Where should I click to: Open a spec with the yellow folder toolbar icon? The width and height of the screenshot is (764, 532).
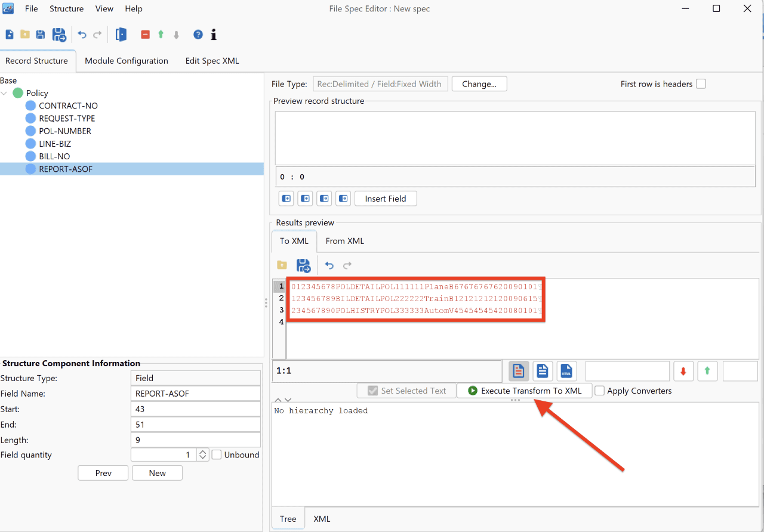[x=25, y=35]
